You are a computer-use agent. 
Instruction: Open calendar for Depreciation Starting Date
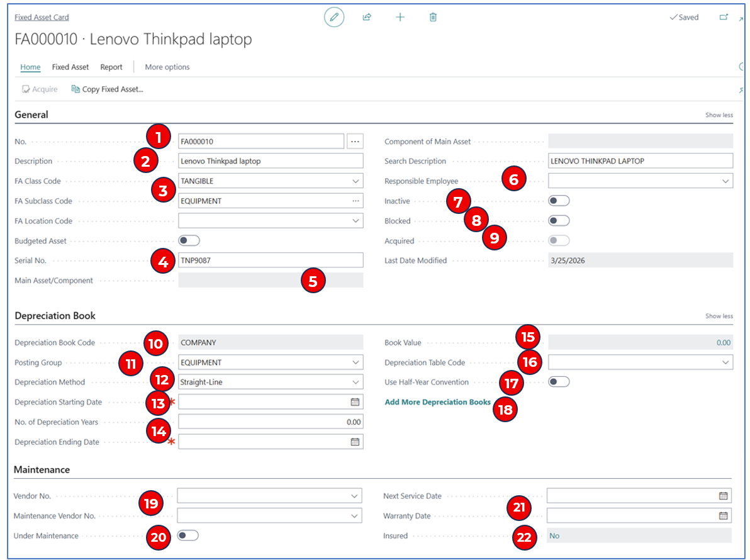tap(355, 402)
